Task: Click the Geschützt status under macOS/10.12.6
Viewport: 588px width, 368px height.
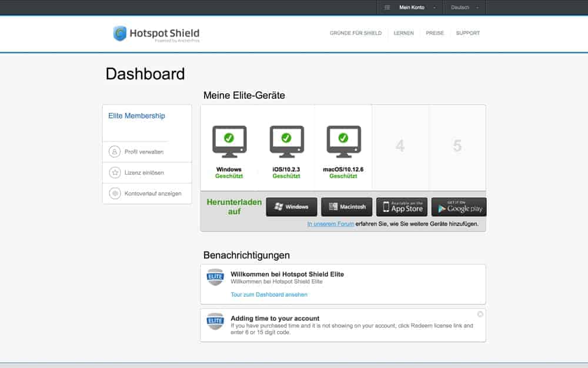Action: point(343,176)
